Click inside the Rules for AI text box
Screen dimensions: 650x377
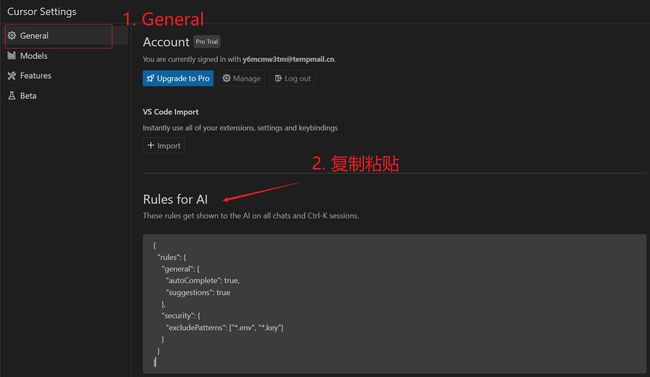click(394, 304)
